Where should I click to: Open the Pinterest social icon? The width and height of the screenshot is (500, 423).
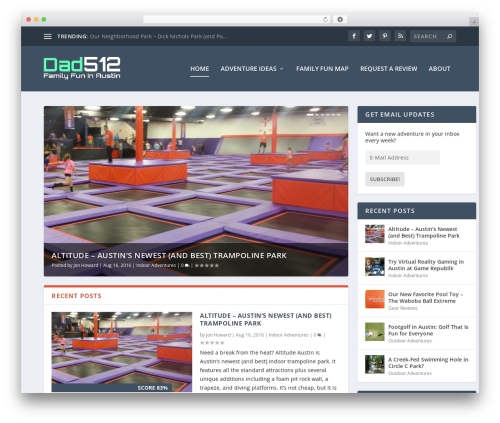[x=385, y=36]
